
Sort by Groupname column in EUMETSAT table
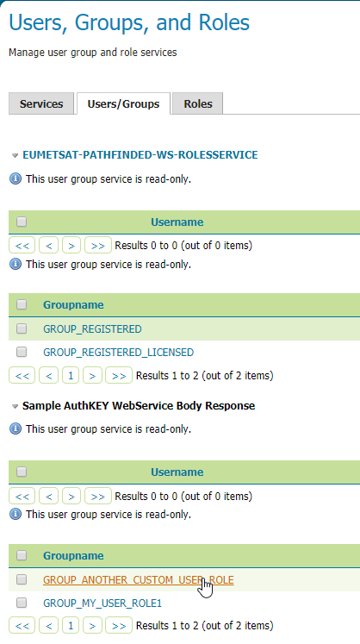pyautogui.click(x=73, y=304)
